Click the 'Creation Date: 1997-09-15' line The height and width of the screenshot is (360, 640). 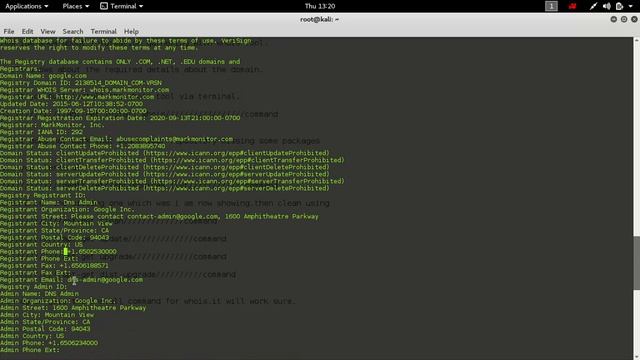[73, 111]
